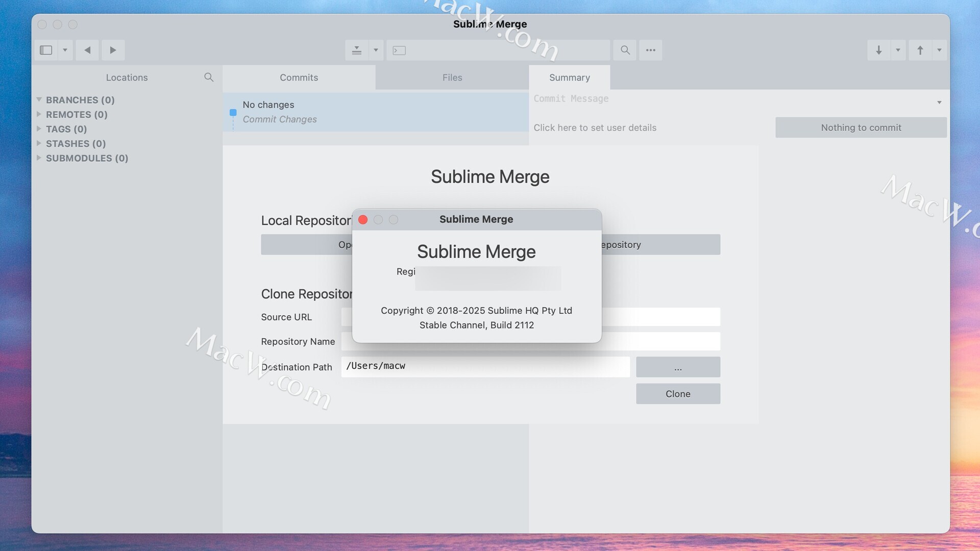Open the command palette terminal icon
The image size is (980, 551).
pyautogui.click(x=399, y=50)
